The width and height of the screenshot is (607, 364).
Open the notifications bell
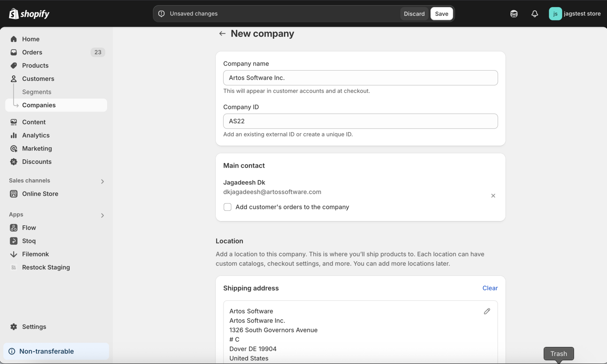pyautogui.click(x=535, y=14)
